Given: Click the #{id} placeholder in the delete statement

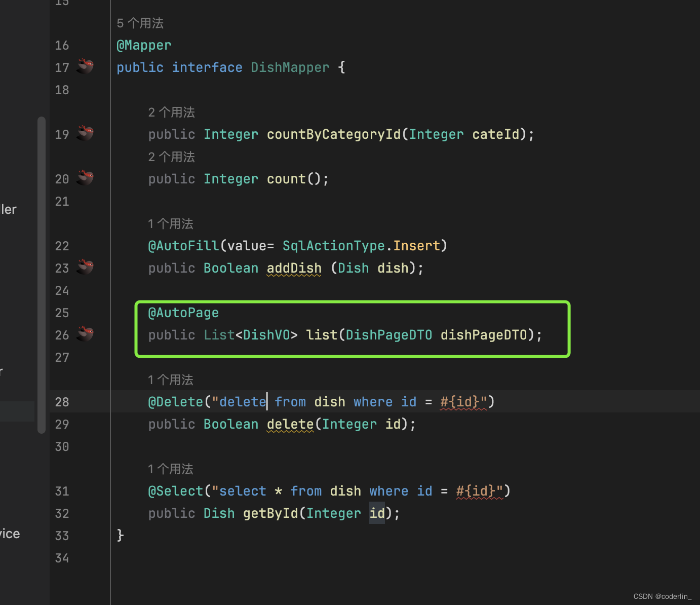Looking at the screenshot, I should 460,402.
